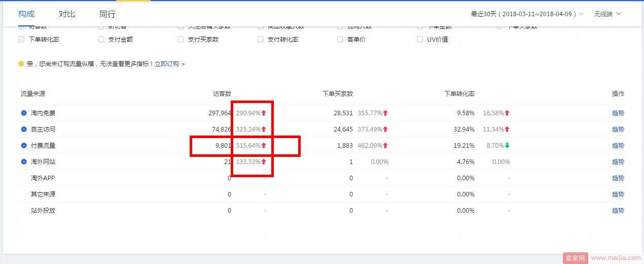The width and height of the screenshot is (644, 264).
Task: Select the 其它来源 source label
Action: pos(43,194)
